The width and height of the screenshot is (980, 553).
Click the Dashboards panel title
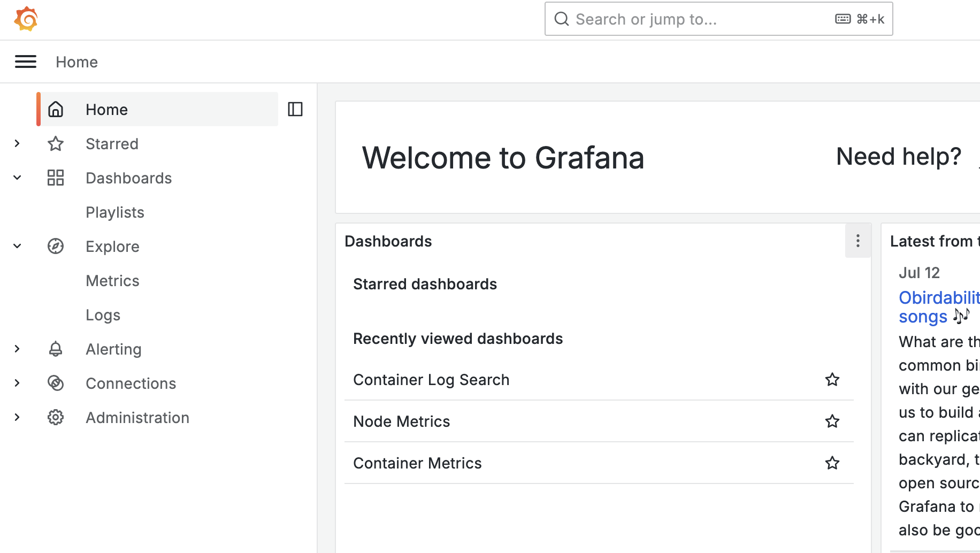(x=388, y=241)
